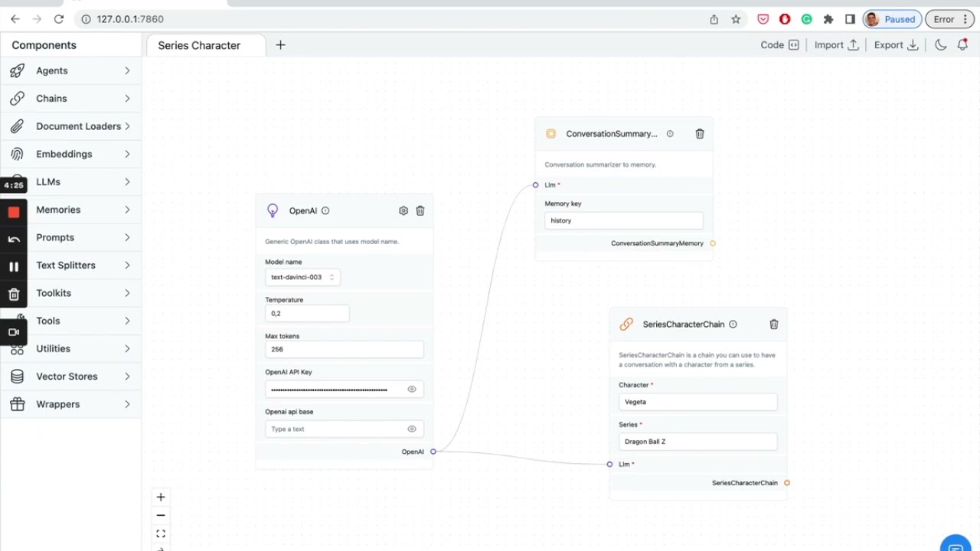Reveal the OpenAI API Key
This screenshot has height=551, width=980.
pyautogui.click(x=412, y=390)
